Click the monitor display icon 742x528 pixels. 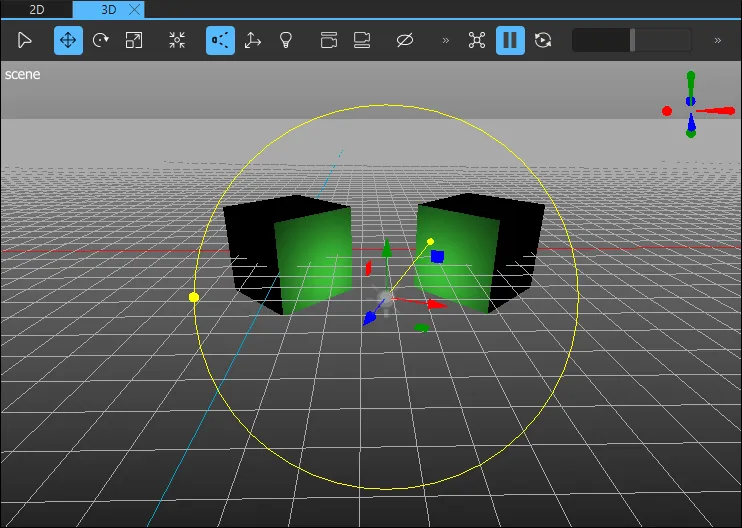pos(362,40)
